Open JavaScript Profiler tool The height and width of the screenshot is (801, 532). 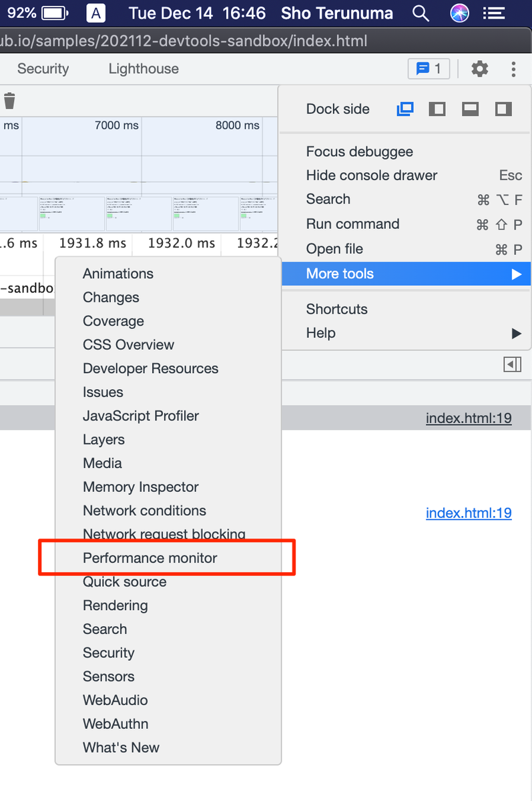pos(168,416)
